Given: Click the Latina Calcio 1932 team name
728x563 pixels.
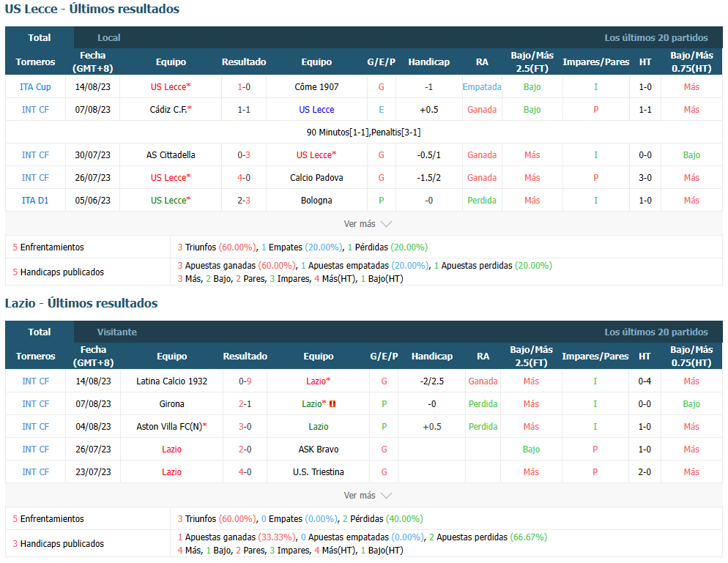Looking at the screenshot, I should pos(172,381).
